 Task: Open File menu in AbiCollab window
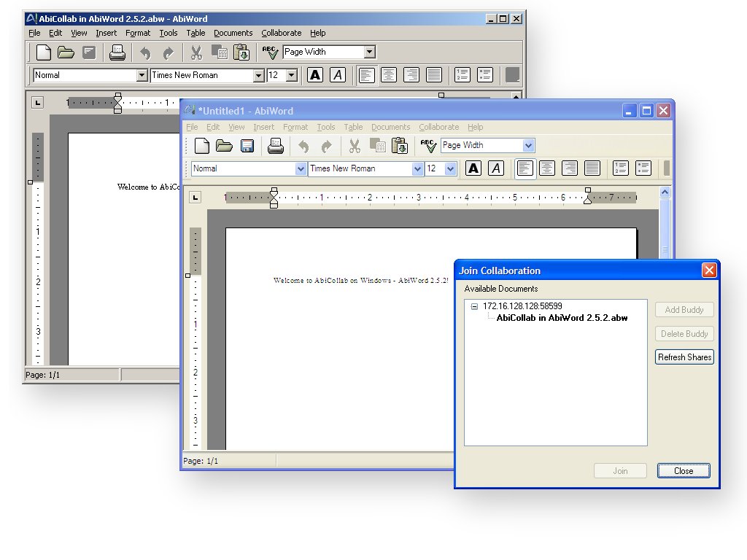tap(34, 33)
